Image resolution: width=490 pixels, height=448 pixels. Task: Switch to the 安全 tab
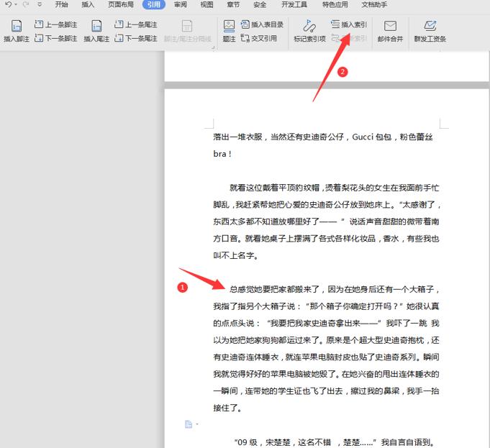point(260,4)
